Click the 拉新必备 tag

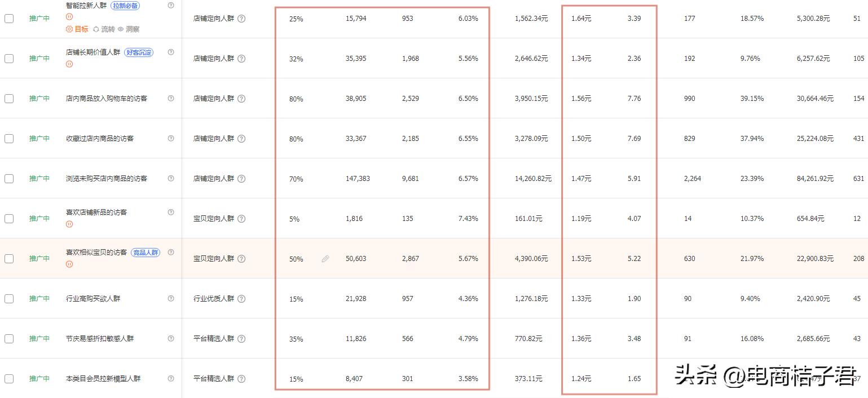(x=125, y=6)
